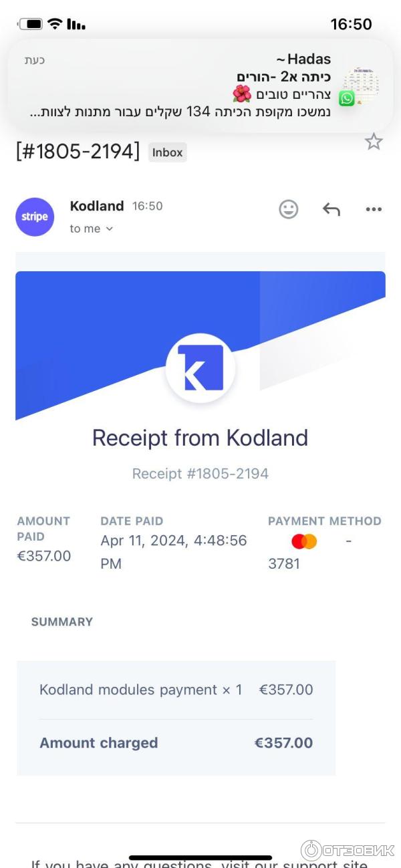Viewport: 401px width, 868px height.
Task: Tap the Stripe sender avatar
Action: tap(35, 217)
